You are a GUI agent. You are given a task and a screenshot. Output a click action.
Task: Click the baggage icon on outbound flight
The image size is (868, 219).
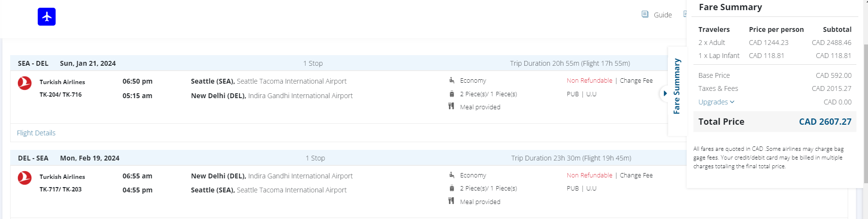[451, 94]
